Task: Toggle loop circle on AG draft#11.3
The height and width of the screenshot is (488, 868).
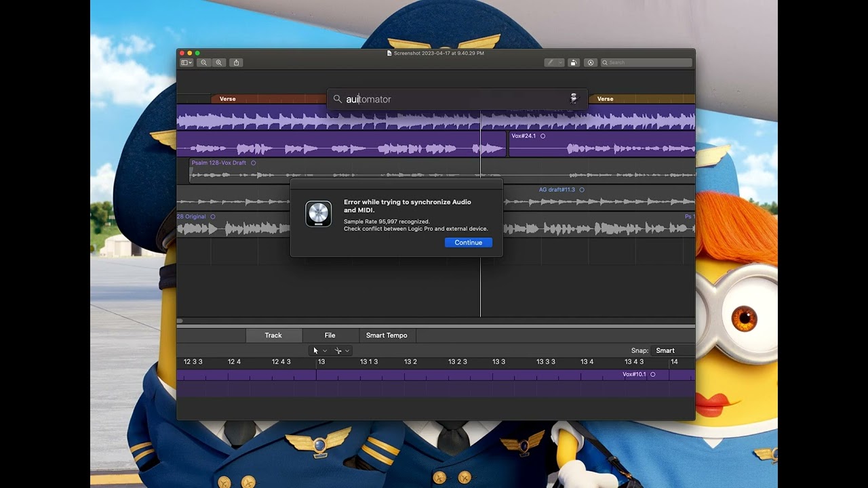Action: coord(582,190)
